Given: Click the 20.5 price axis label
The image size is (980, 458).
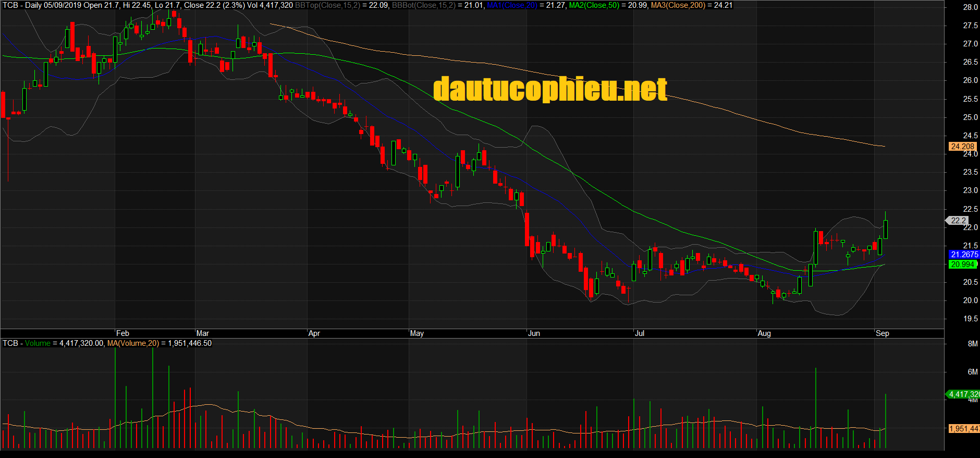Looking at the screenshot, I should pos(970,282).
